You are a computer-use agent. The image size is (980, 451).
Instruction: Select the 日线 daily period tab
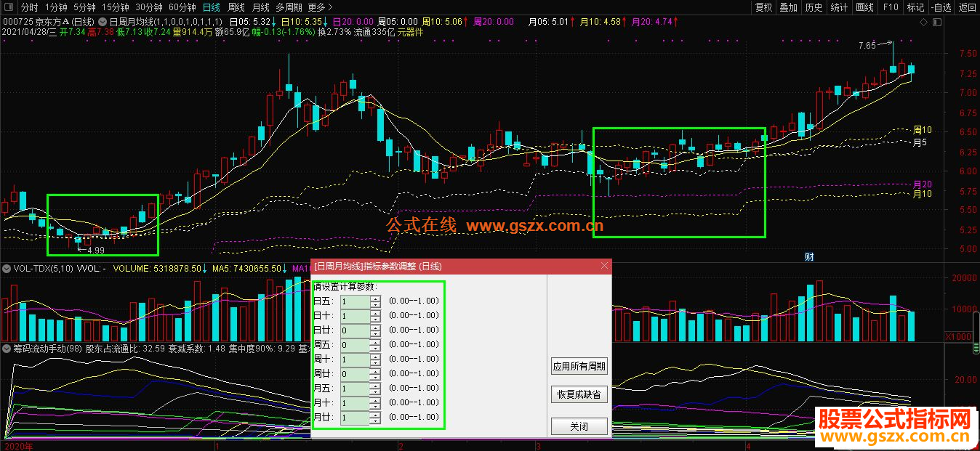211,7
